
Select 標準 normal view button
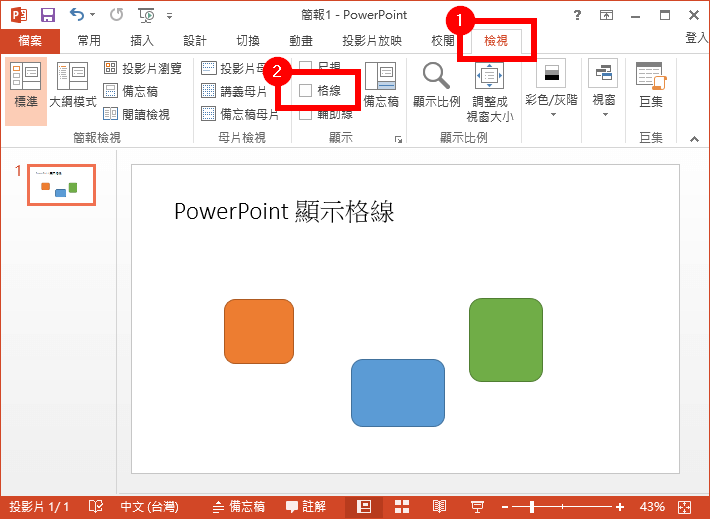26,91
